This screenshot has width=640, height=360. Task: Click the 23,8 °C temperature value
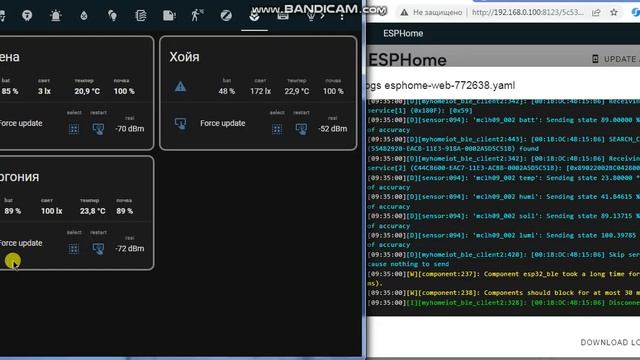(x=92, y=211)
